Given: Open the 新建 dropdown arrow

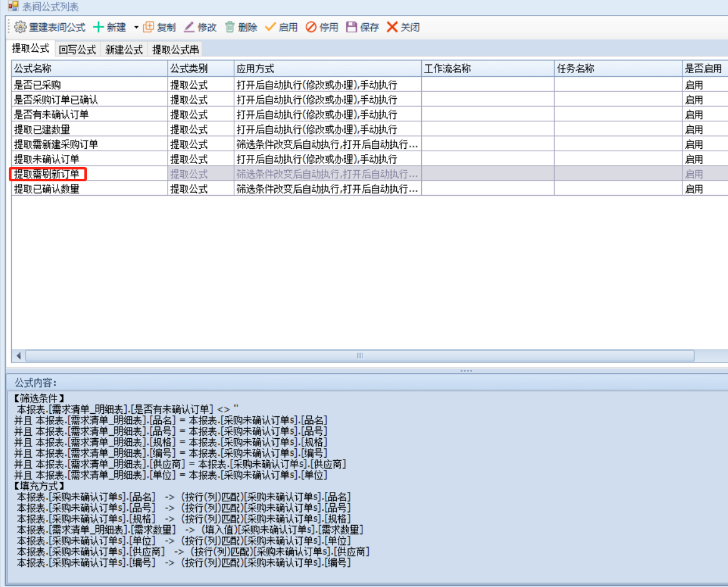Looking at the screenshot, I should pyautogui.click(x=136, y=28).
